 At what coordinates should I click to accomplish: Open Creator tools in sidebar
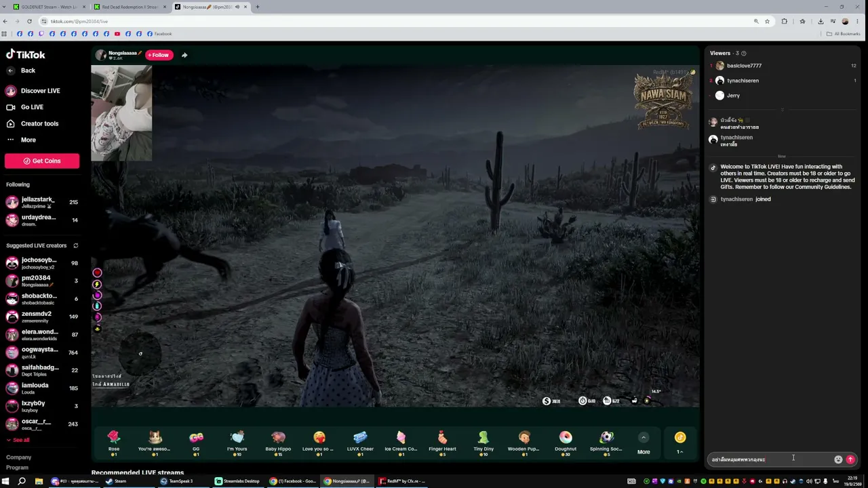pos(39,123)
